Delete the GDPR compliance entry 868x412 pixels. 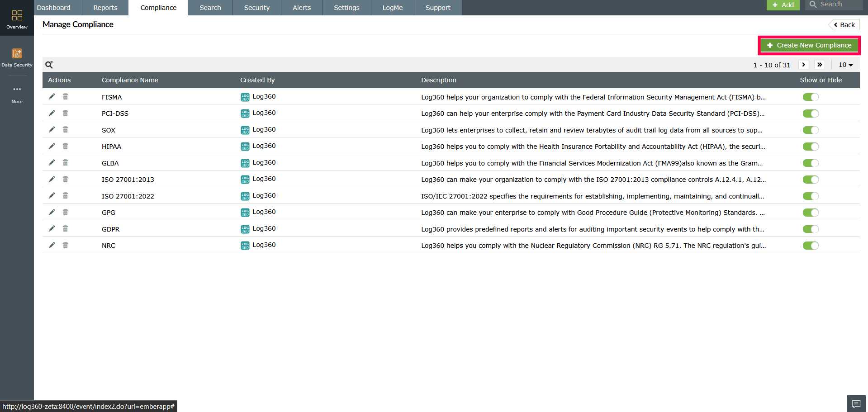click(65, 228)
